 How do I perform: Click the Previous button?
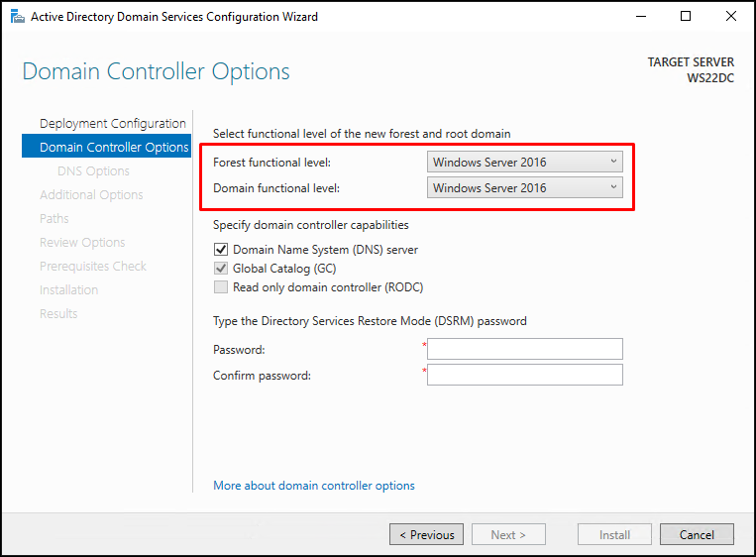(426, 534)
